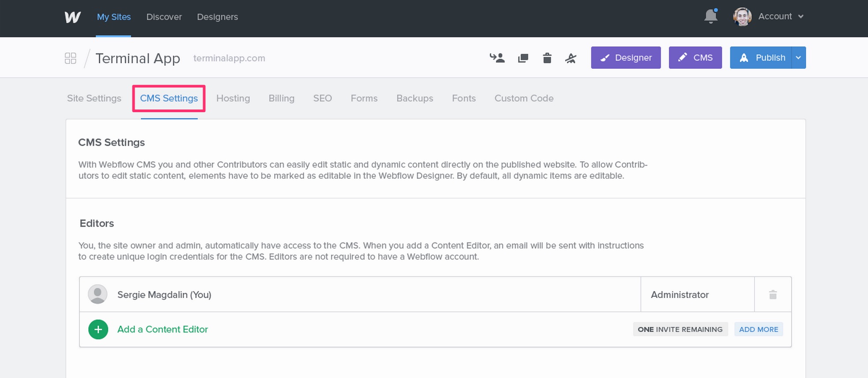Click the terminalapp.com domain link
This screenshot has width=868, height=378.
pyautogui.click(x=229, y=58)
